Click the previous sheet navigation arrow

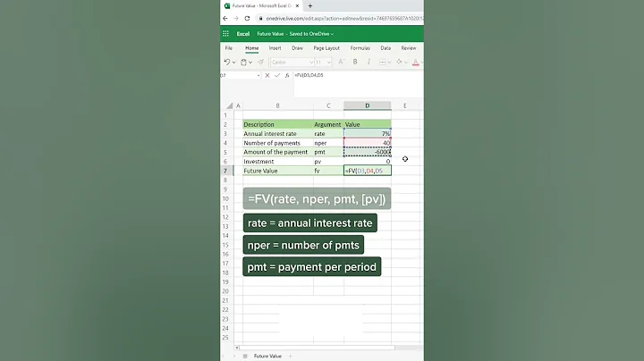click(224, 356)
